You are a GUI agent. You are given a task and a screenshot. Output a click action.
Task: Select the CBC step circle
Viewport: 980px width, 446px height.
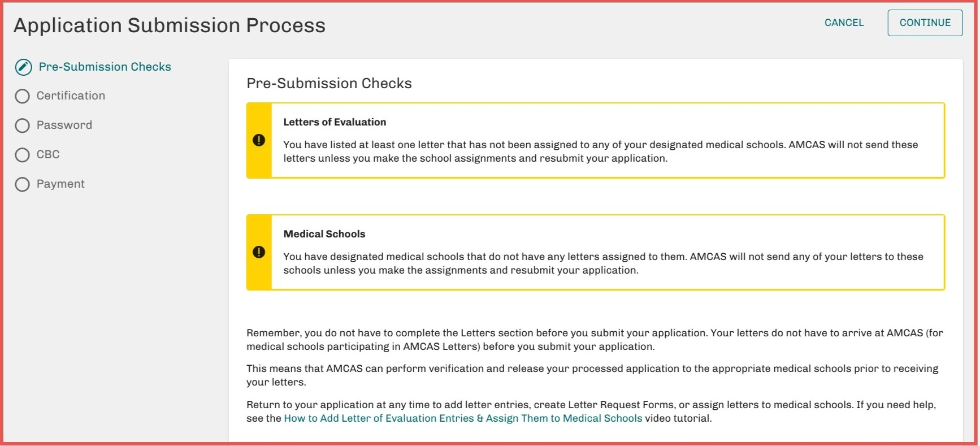[x=23, y=154]
